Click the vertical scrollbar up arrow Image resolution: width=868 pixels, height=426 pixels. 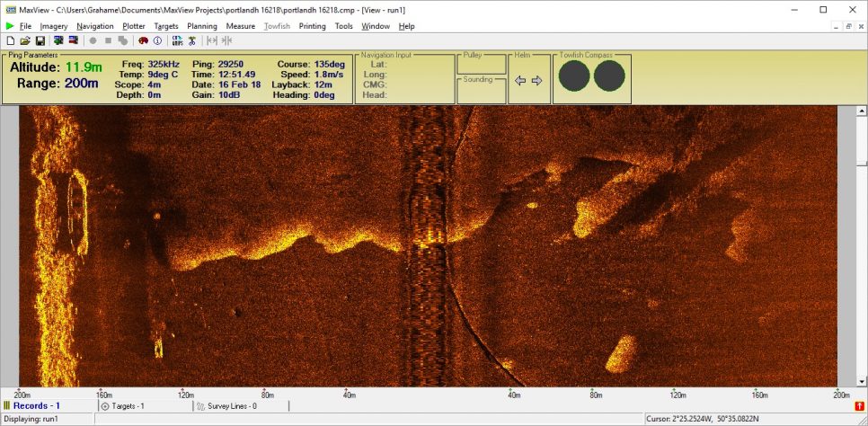point(862,111)
